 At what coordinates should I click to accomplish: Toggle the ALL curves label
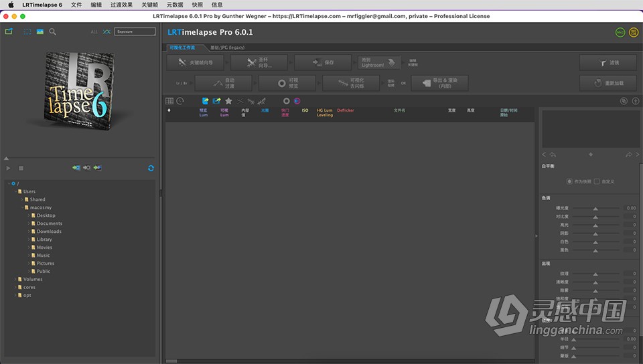[x=94, y=31]
